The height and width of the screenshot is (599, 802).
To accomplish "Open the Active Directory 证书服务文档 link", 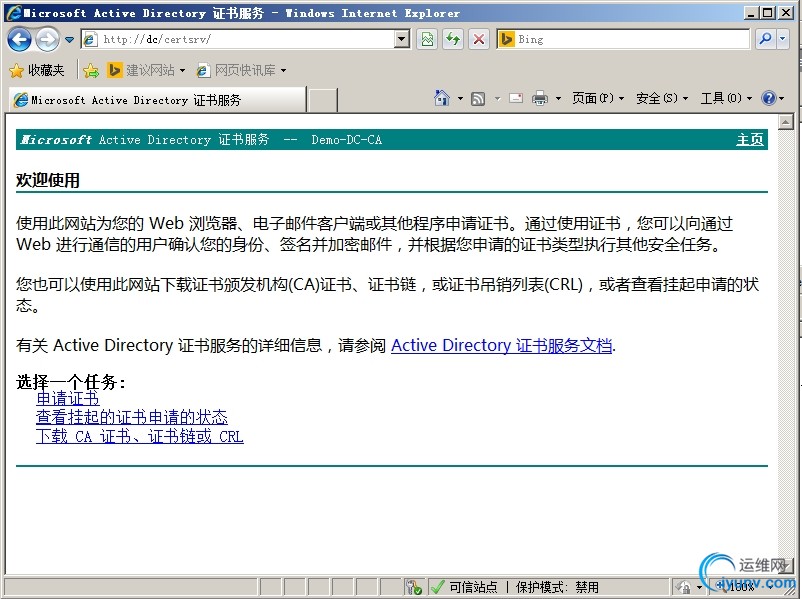I will 501,345.
